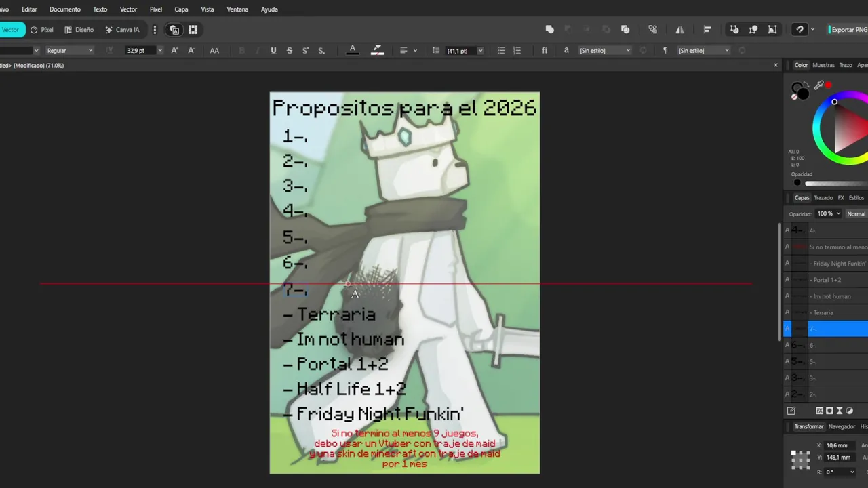Open the Normal blend mode dropdown

tap(857, 213)
